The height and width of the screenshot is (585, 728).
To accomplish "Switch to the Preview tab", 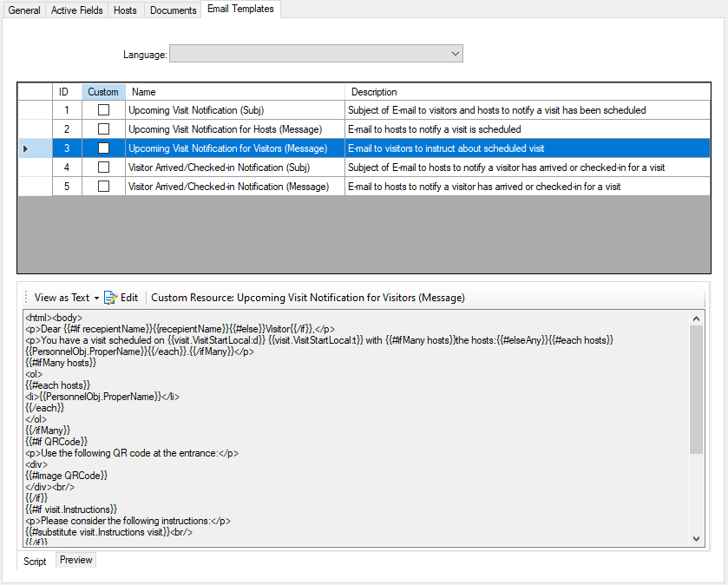I will [x=76, y=560].
